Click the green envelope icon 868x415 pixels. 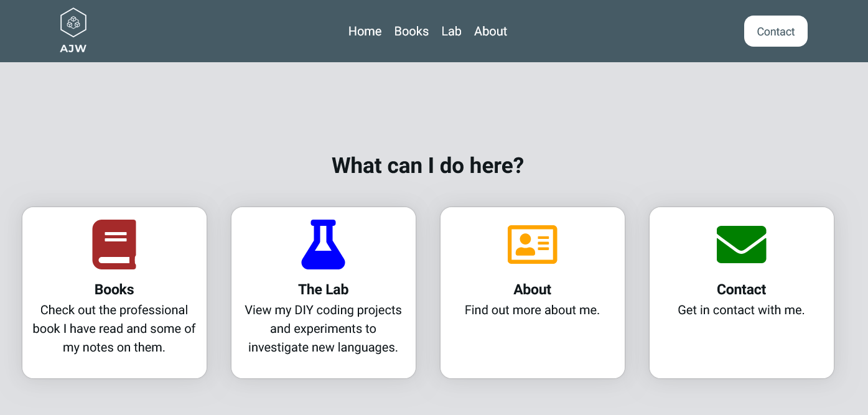pos(742,245)
